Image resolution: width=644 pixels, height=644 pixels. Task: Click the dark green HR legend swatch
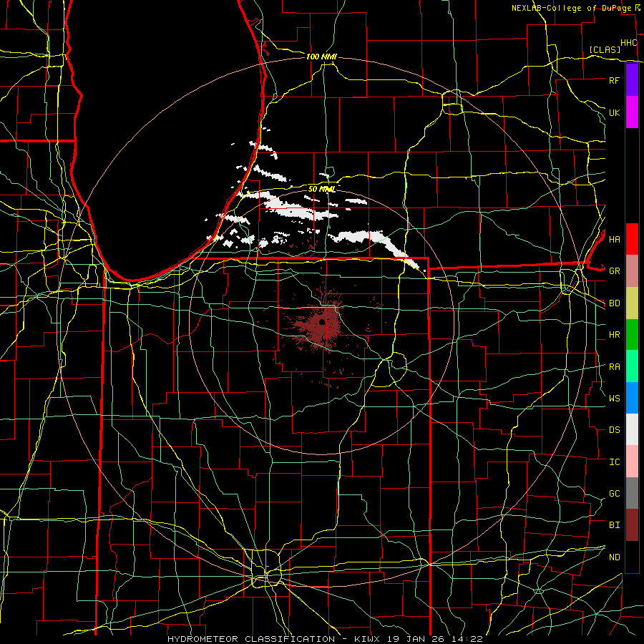pos(632,334)
